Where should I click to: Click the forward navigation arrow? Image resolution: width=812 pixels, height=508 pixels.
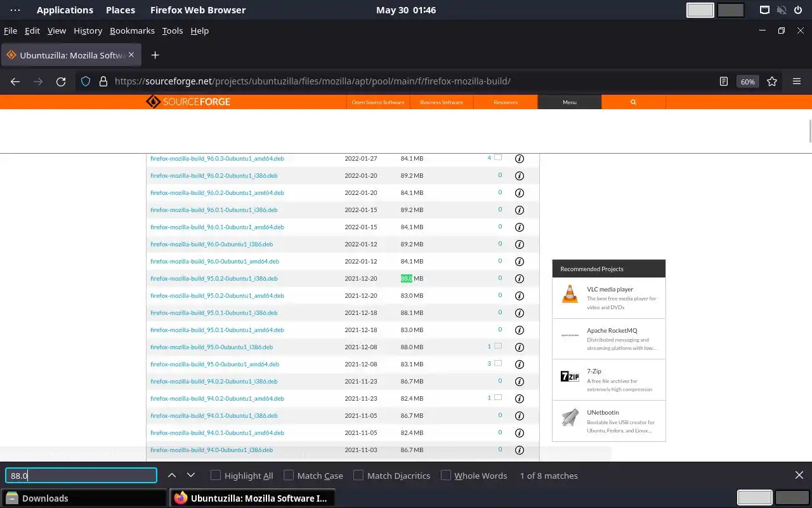38,81
